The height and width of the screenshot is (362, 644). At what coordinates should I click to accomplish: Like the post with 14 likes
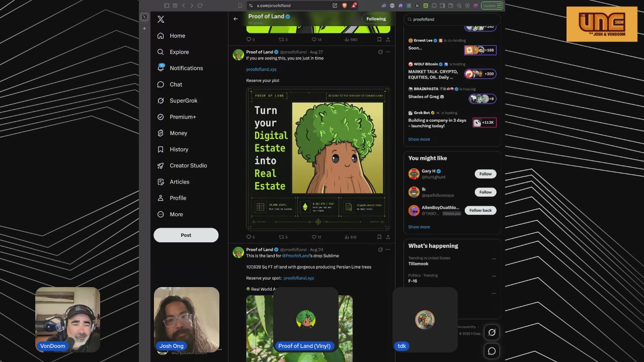click(x=316, y=39)
